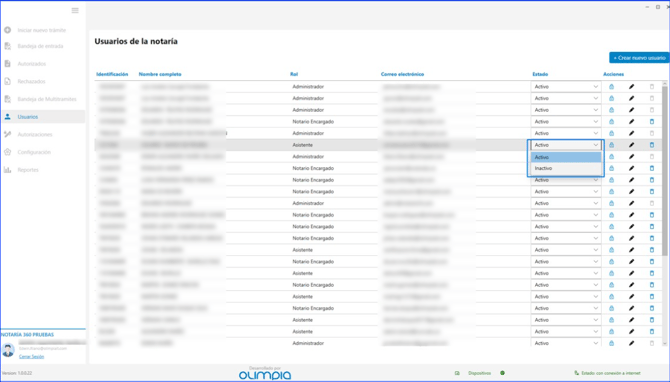This screenshot has width=670, height=382.
Task: Go to Bandeja de entrada
Action: [40, 46]
